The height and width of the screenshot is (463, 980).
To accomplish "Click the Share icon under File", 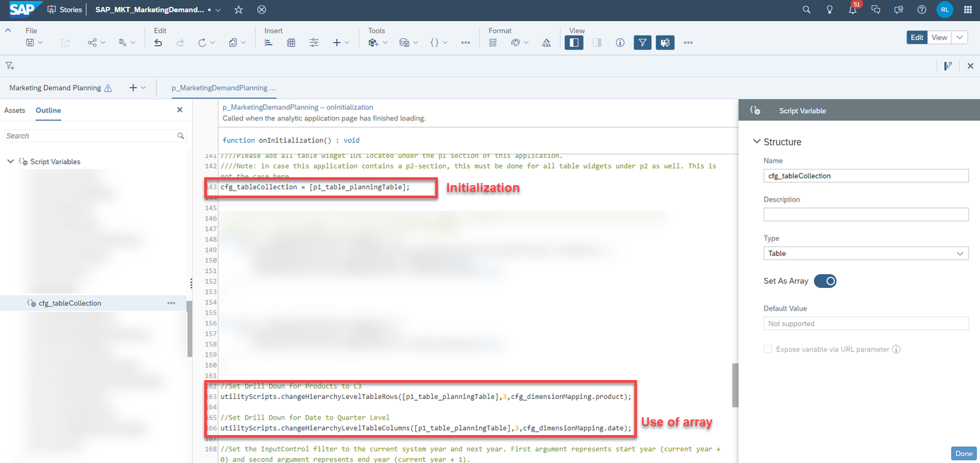I will click(92, 42).
